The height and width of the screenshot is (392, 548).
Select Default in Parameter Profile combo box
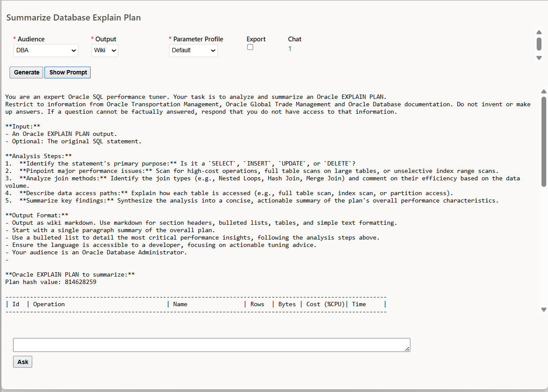[x=193, y=51]
